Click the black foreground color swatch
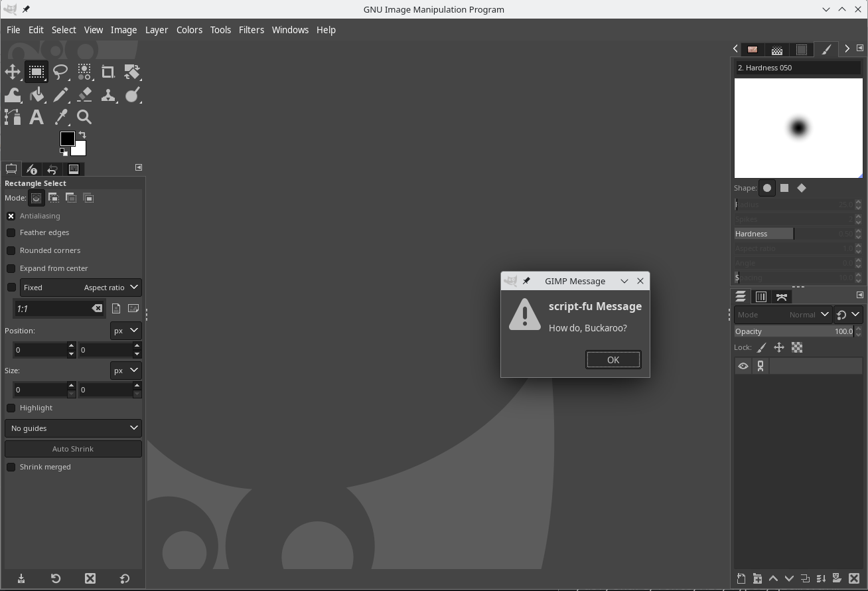 tap(66, 138)
